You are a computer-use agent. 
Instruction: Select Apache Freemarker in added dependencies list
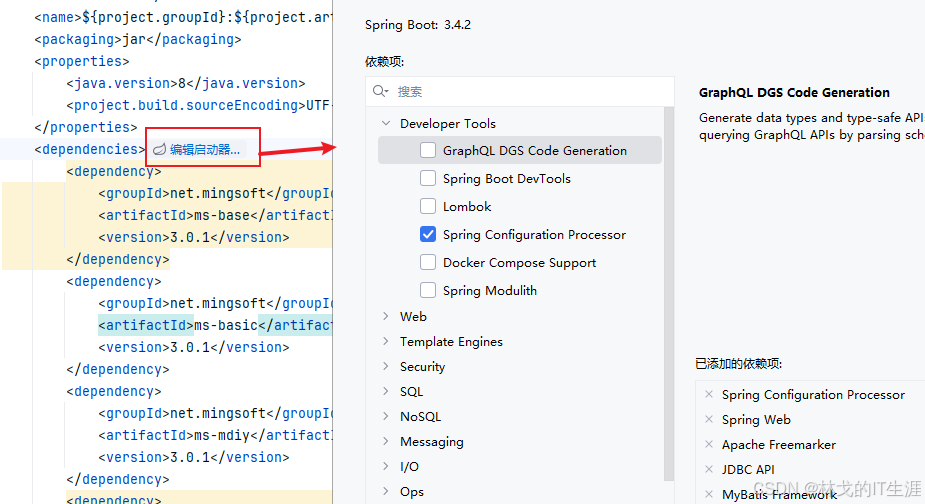[x=779, y=444]
